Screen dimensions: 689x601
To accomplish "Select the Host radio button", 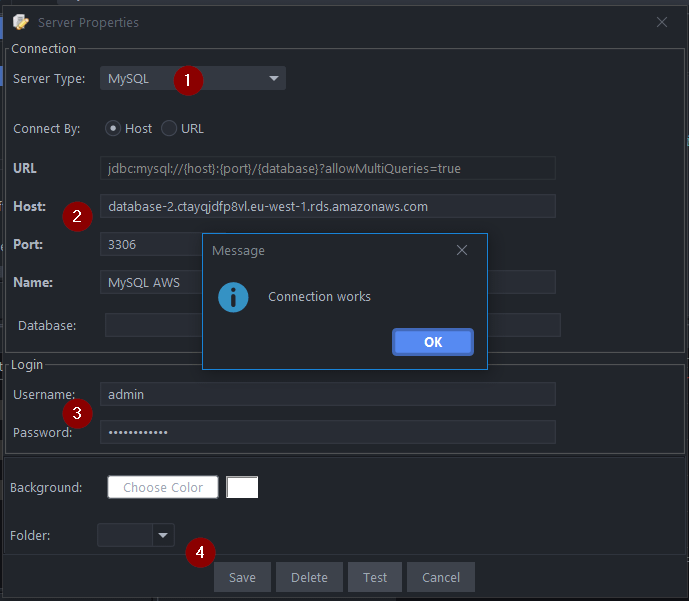I will coord(113,128).
